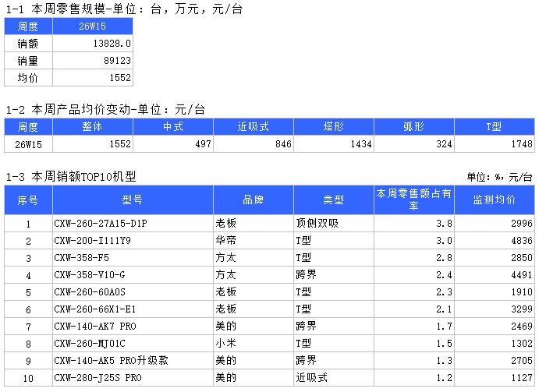
Task: Click the price 2705 in row 9
Action: tap(522, 360)
